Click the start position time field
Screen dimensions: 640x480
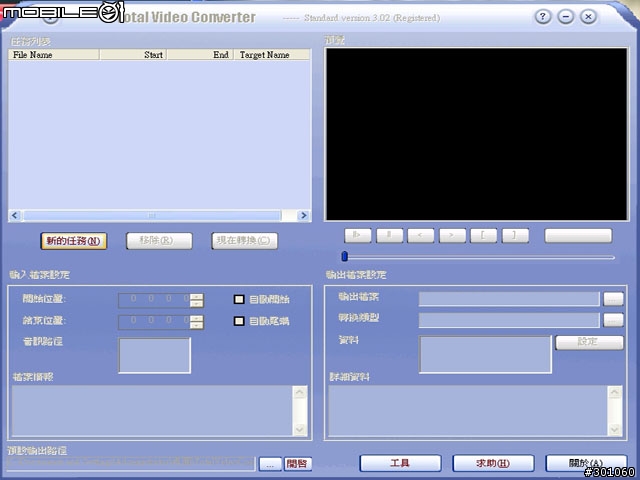155,300
